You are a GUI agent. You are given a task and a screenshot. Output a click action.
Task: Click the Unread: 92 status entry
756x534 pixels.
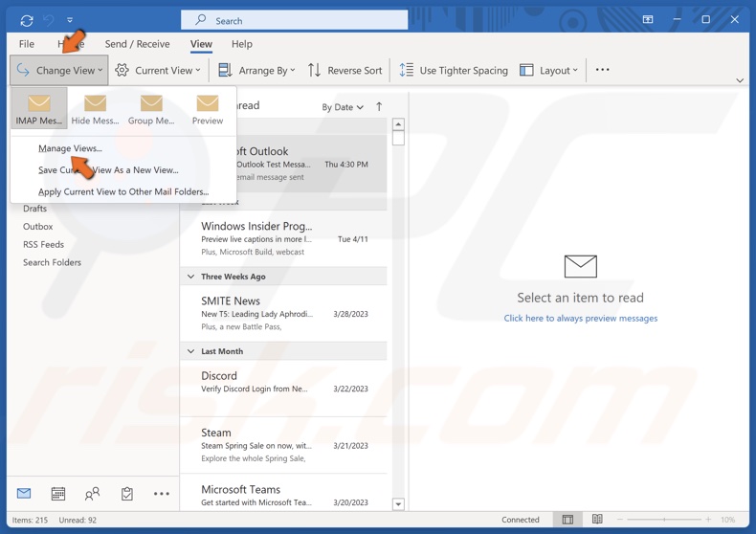[x=78, y=520]
